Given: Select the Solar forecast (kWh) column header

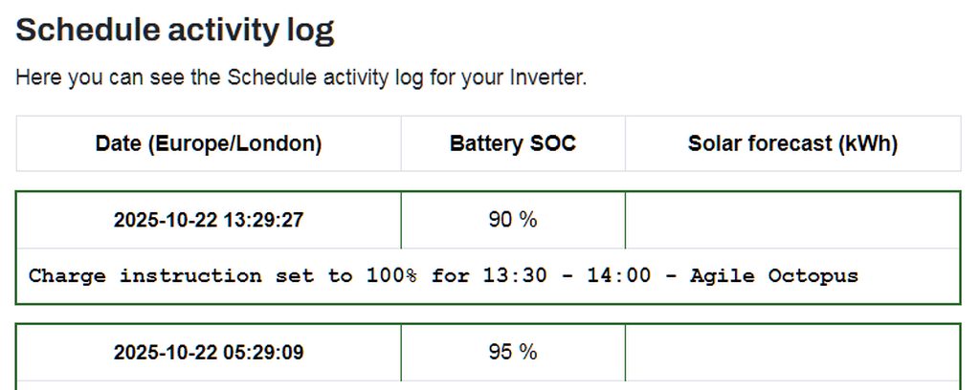Looking at the screenshot, I should (x=792, y=144).
